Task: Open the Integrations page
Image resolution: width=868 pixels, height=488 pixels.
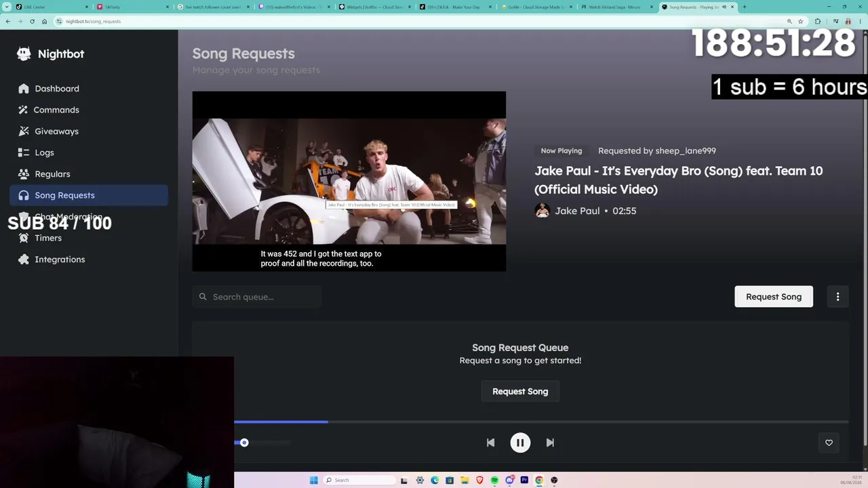Action: tap(89, 260)
